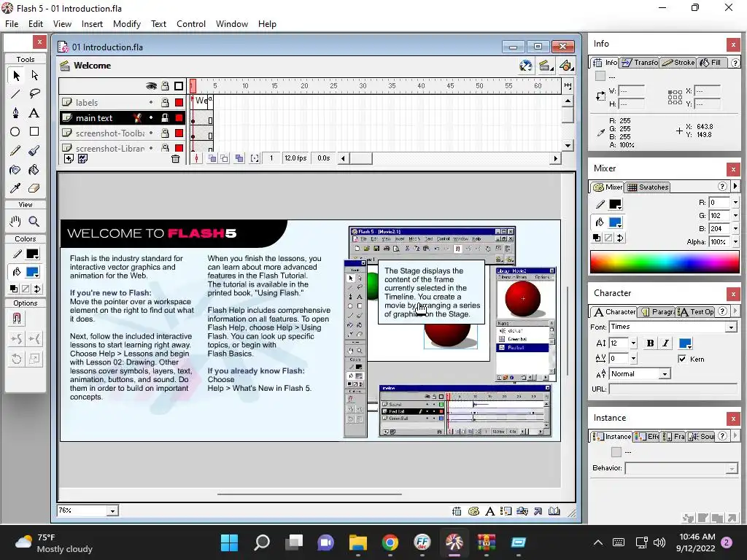The width and height of the screenshot is (747, 560).
Task: Toggle visibility dot of labels layer
Action: coord(151,102)
